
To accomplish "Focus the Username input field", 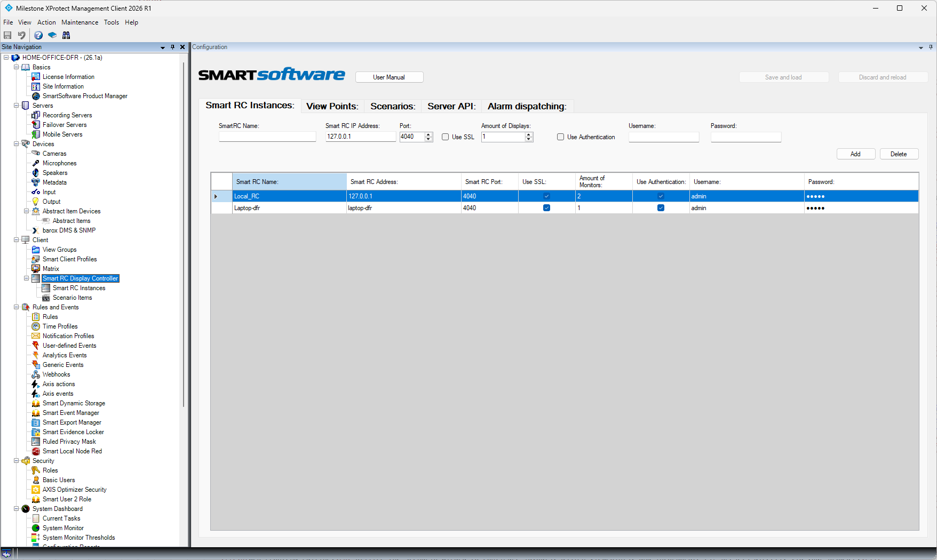I will [664, 137].
